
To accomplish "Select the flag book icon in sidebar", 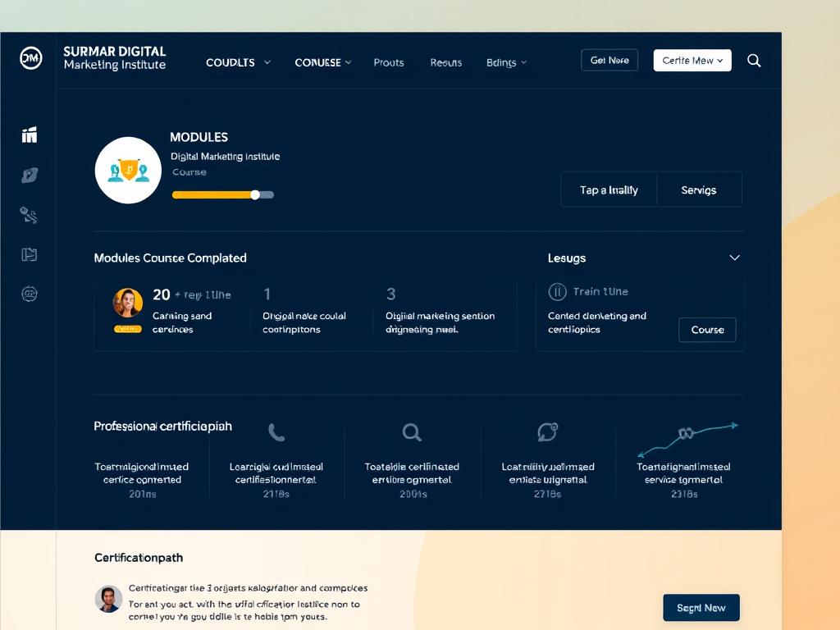I will point(29,254).
